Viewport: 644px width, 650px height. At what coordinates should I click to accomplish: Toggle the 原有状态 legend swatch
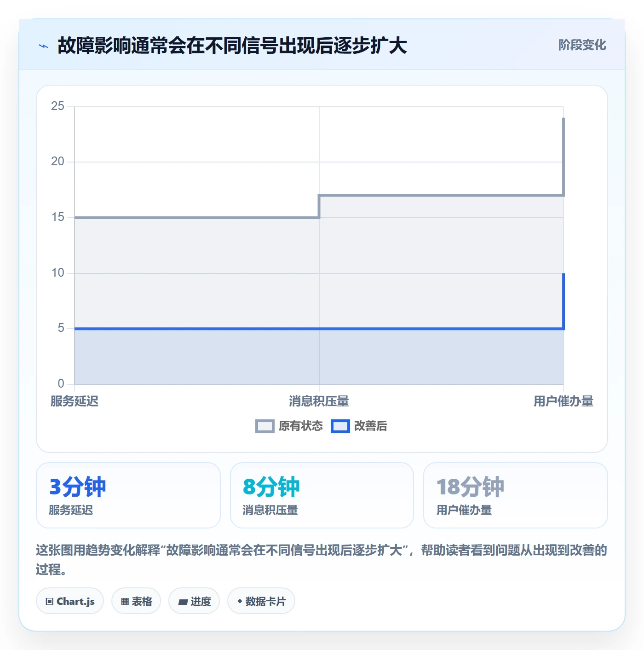click(x=264, y=426)
